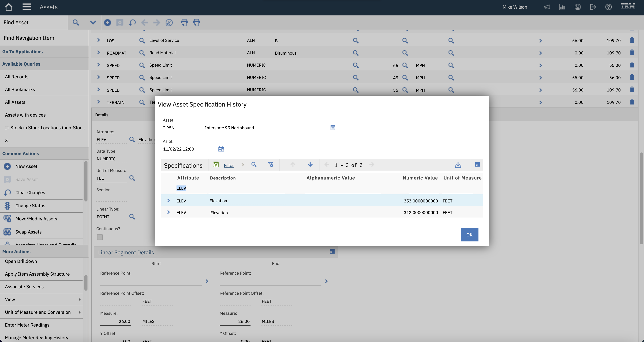
Task: Open the navigation hamburger menu
Action: tap(27, 7)
